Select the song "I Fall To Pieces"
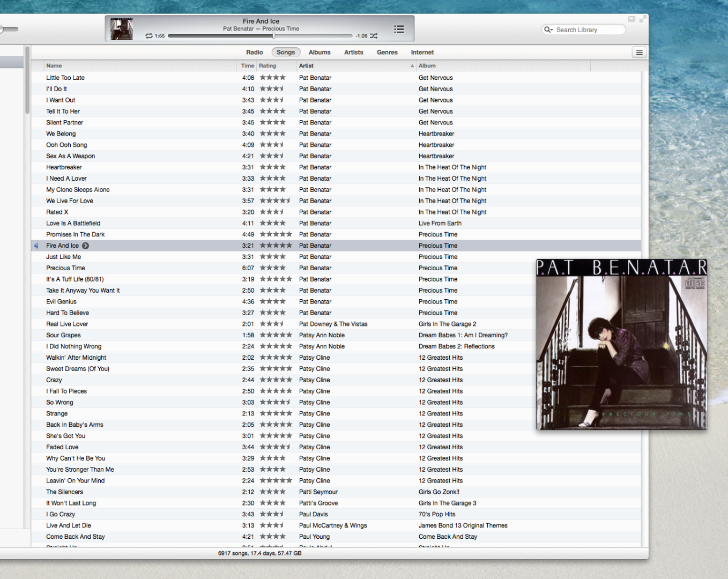Viewport: 728px width, 579px height. pos(66,391)
